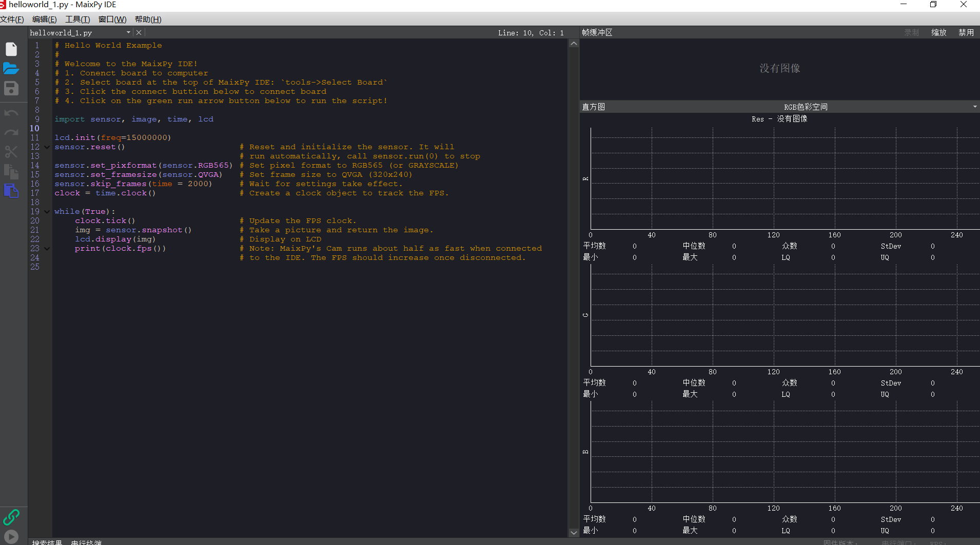Open a file with the blue folder icon

tap(11, 69)
